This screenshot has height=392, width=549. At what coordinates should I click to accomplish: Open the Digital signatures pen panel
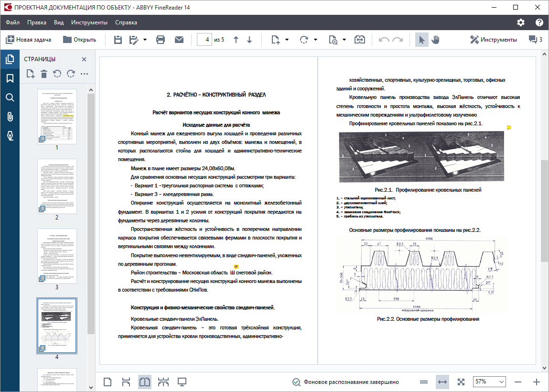click(x=10, y=136)
